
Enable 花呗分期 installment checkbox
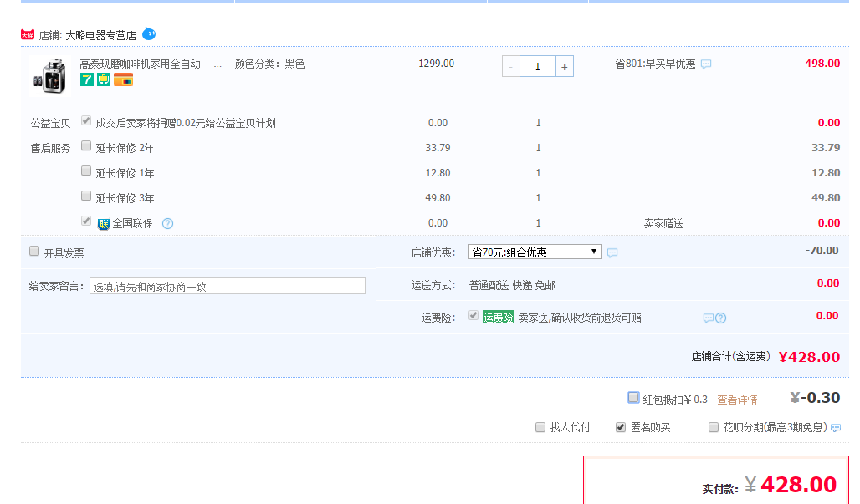pos(713,427)
